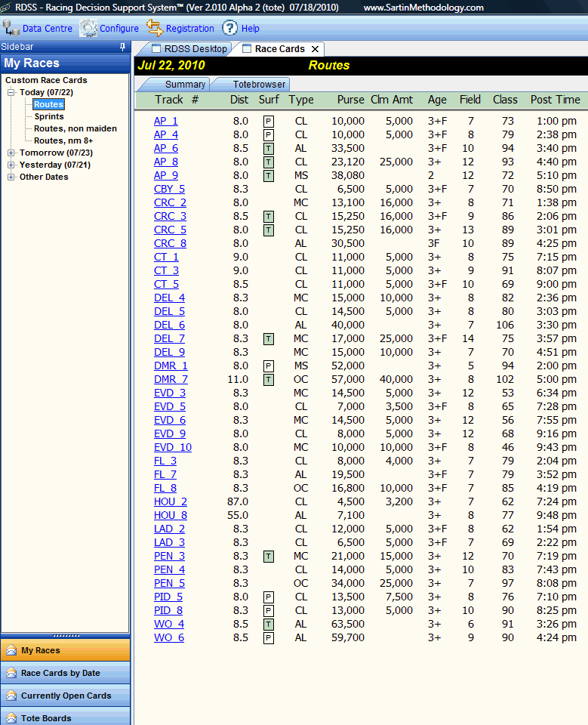Screen dimensions: 588x725
Task: Click the Class column header
Action: tap(505, 100)
